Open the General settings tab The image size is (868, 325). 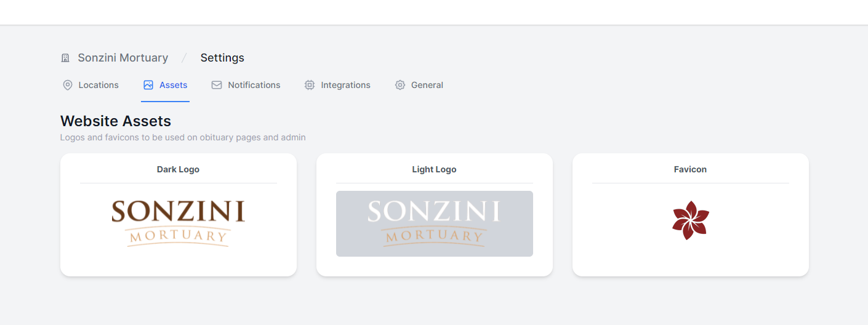click(x=419, y=85)
